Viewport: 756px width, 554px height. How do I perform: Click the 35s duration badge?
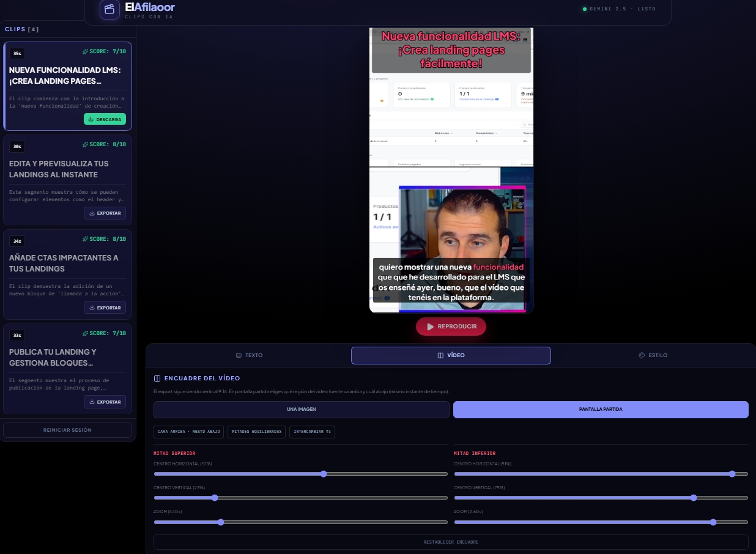[x=17, y=53]
